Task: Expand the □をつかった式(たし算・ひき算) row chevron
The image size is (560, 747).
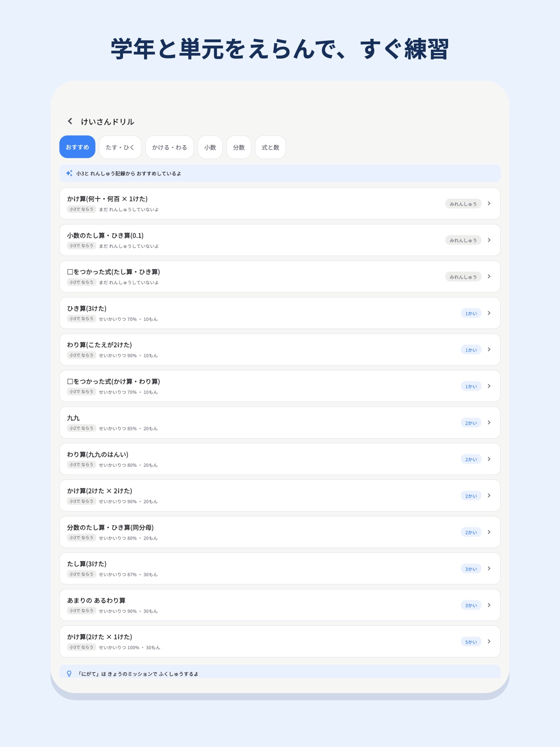Action: point(489,277)
